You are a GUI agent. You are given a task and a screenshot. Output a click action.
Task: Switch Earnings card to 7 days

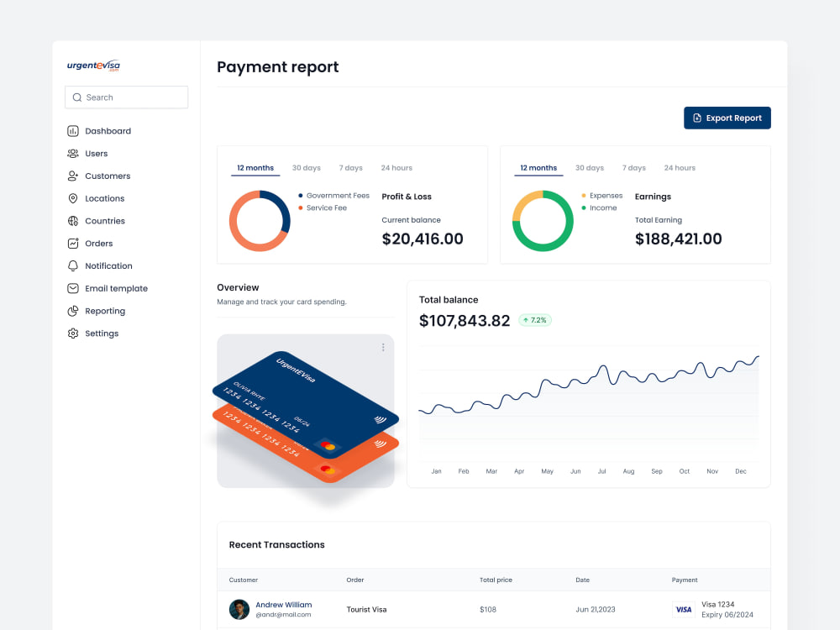coord(634,168)
